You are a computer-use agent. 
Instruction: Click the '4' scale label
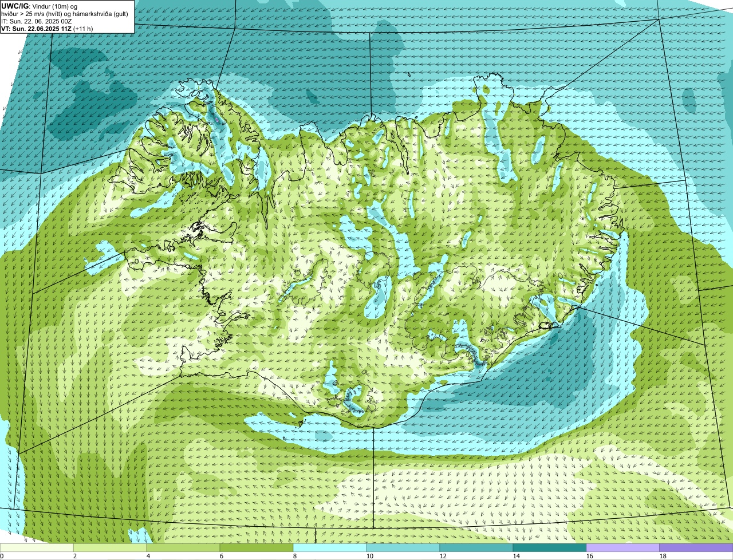tap(148, 556)
